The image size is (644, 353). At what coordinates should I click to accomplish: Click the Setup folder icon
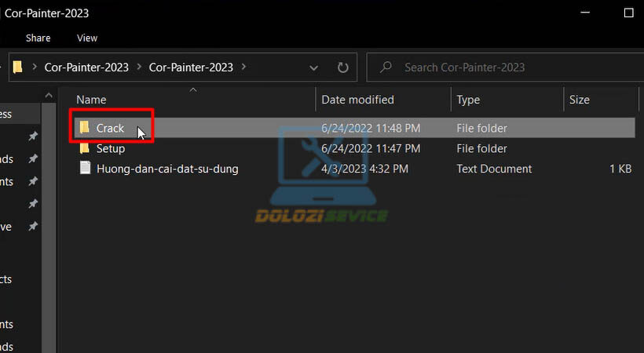tap(84, 148)
